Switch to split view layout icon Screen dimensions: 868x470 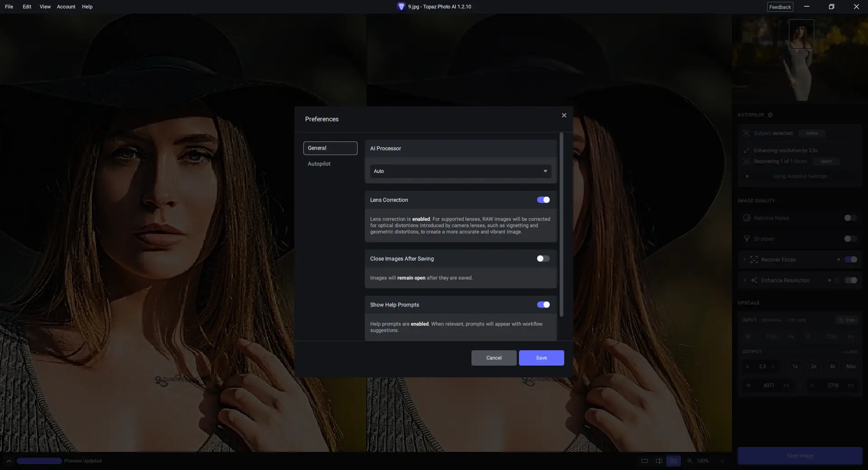tap(659, 461)
